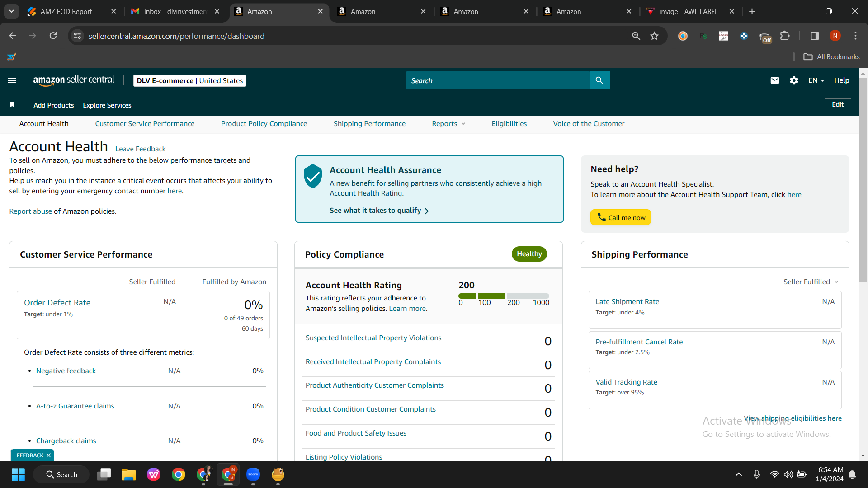The width and height of the screenshot is (868, 488).
Task: Open Suspected Intellectual Property Violations link
Action: tap(373, 338)
